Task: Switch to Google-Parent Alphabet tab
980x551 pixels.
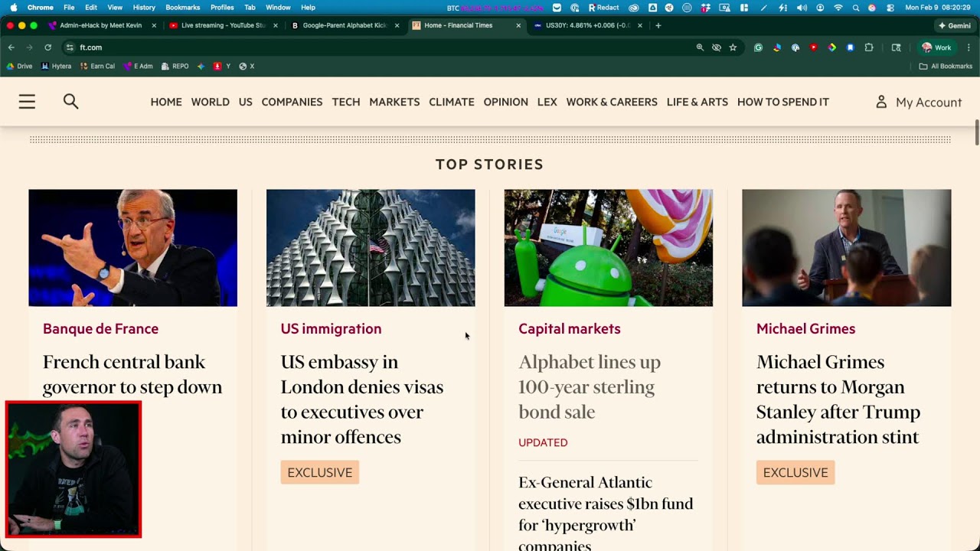Action: point(345,25)
